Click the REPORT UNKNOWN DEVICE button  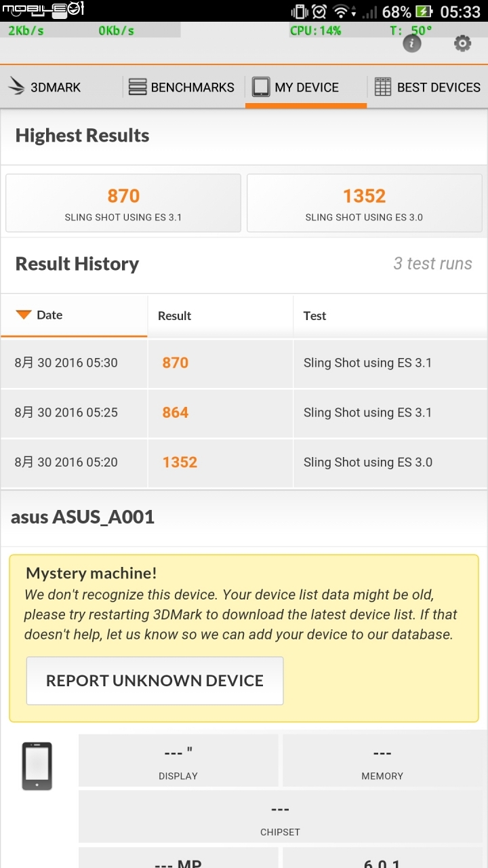point(155,680)
